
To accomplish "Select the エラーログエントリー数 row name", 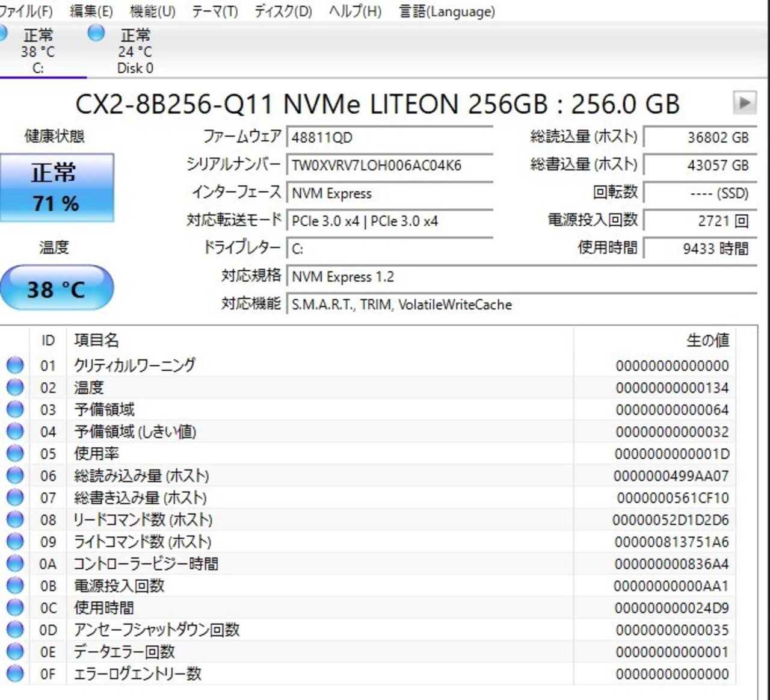I will click(x=137, y=674).
